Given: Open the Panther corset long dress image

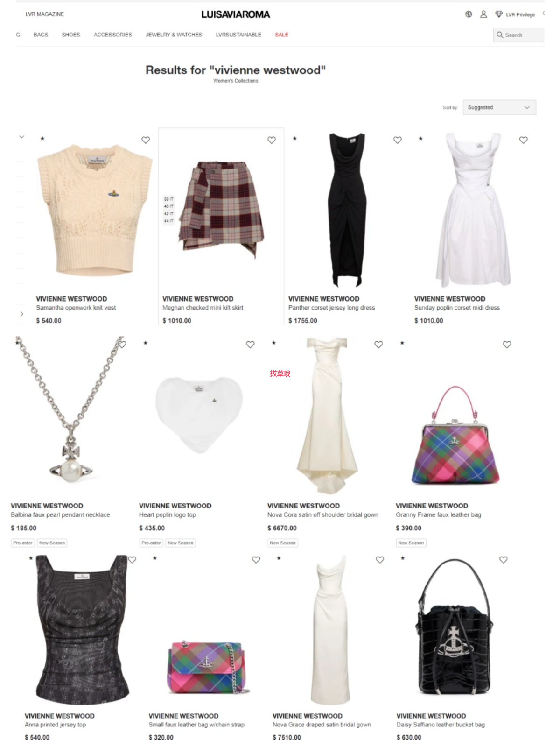Looking at the screenshot, I should [x=347, y=210].
